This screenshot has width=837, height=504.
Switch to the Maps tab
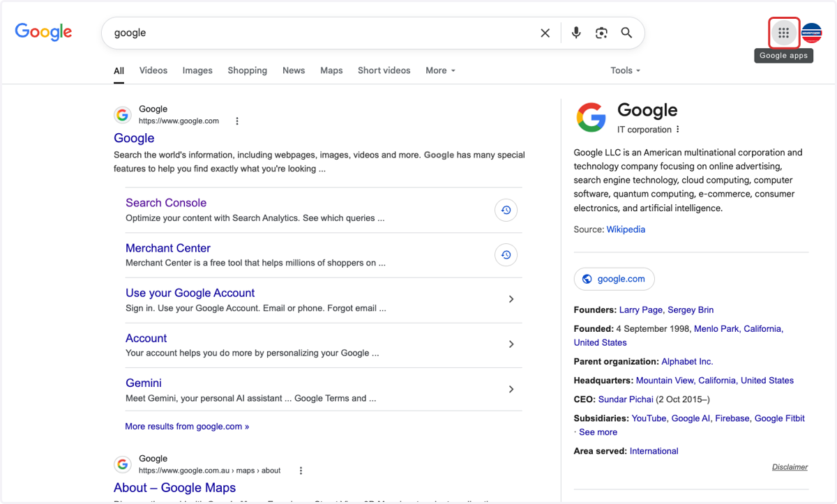click(331, 70)
